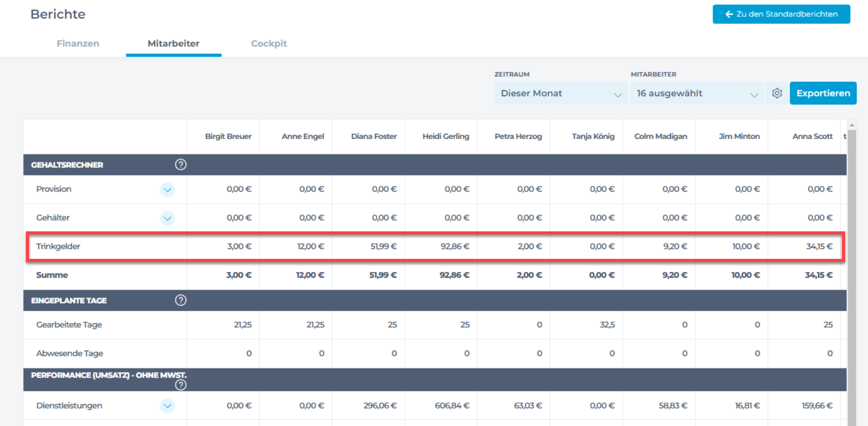Select the Heidi Gerling column header
868x426 pixels.
pyautogui.click(x=446, y=136)
